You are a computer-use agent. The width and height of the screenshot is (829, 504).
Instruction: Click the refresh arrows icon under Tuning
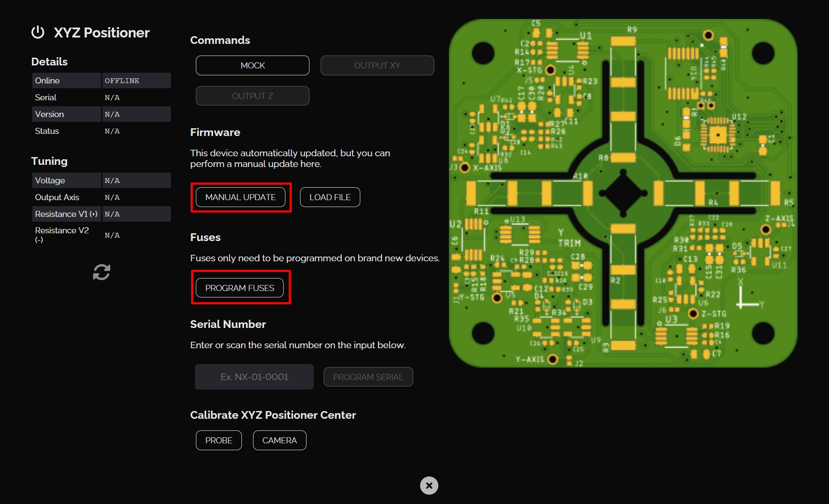[x=102, y=272]
